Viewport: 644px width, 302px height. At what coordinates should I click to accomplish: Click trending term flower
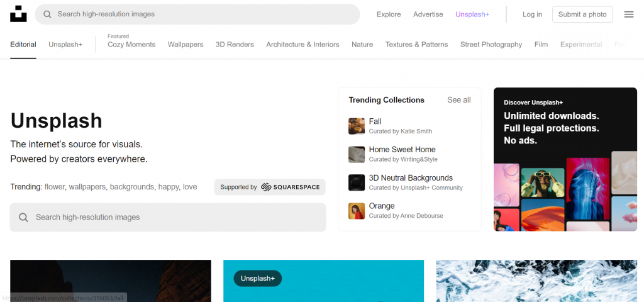click(x=55, y=187)
